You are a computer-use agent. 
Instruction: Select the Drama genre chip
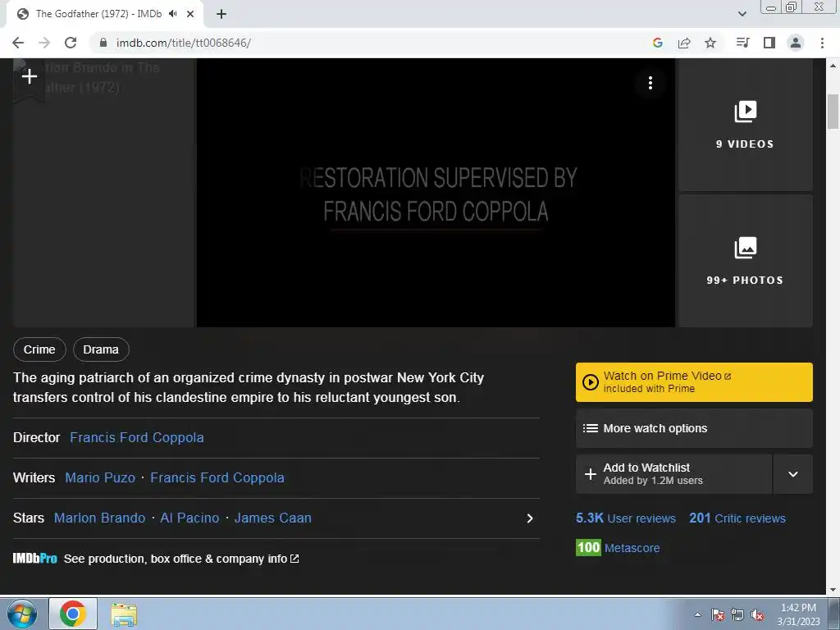[101, 349]
